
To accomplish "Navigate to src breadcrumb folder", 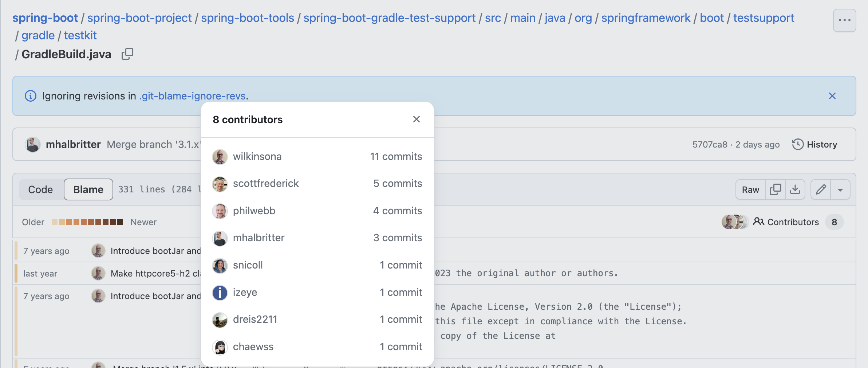I will click(493, 17).
